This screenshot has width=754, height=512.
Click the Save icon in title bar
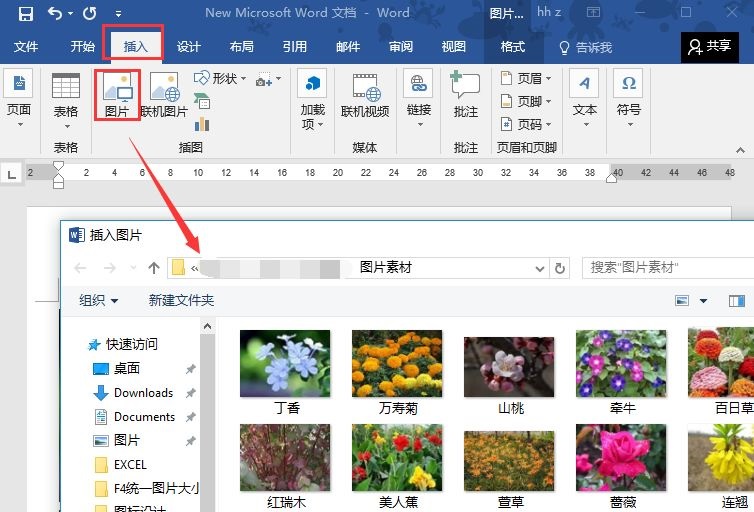coord(26,14)
